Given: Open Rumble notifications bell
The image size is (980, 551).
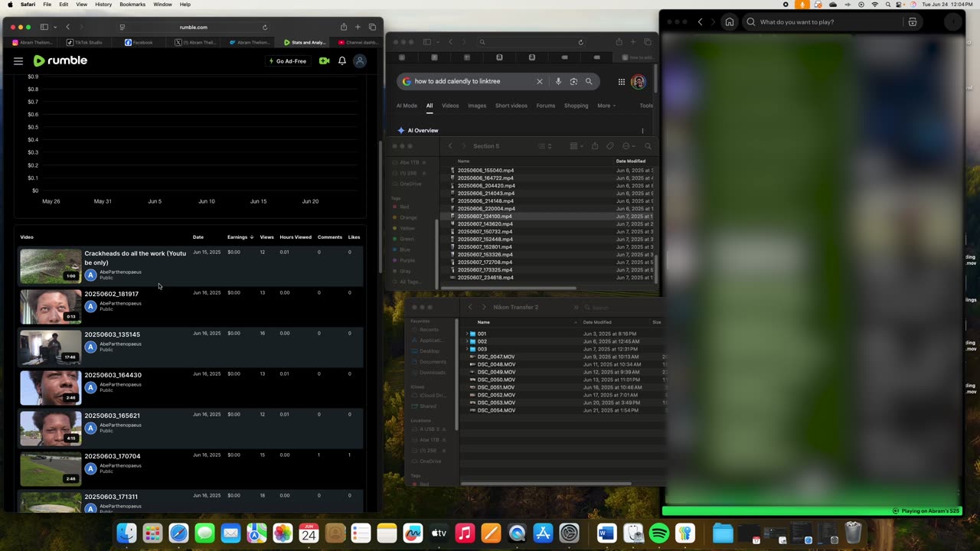Looking at the screenshot, I should [342, 61].
